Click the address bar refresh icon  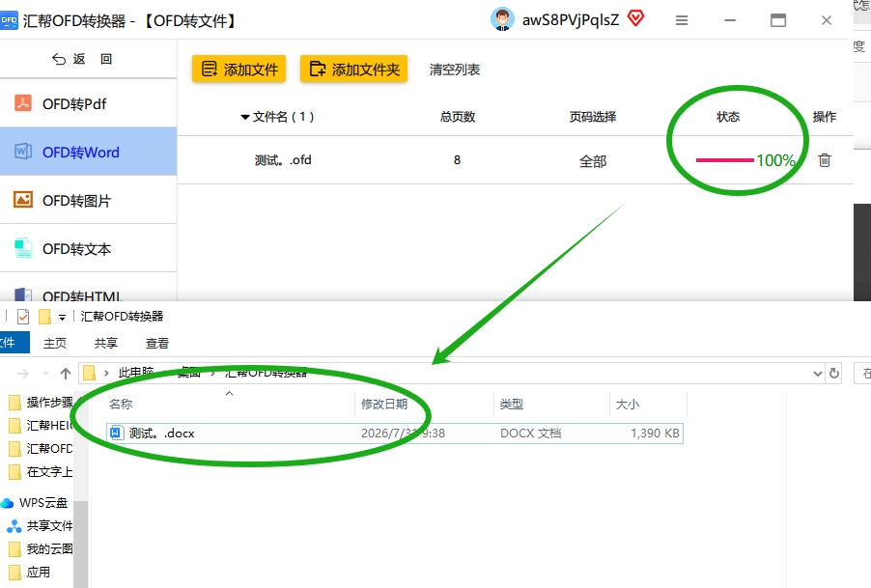pyautogui.click(x=833, y=373)
